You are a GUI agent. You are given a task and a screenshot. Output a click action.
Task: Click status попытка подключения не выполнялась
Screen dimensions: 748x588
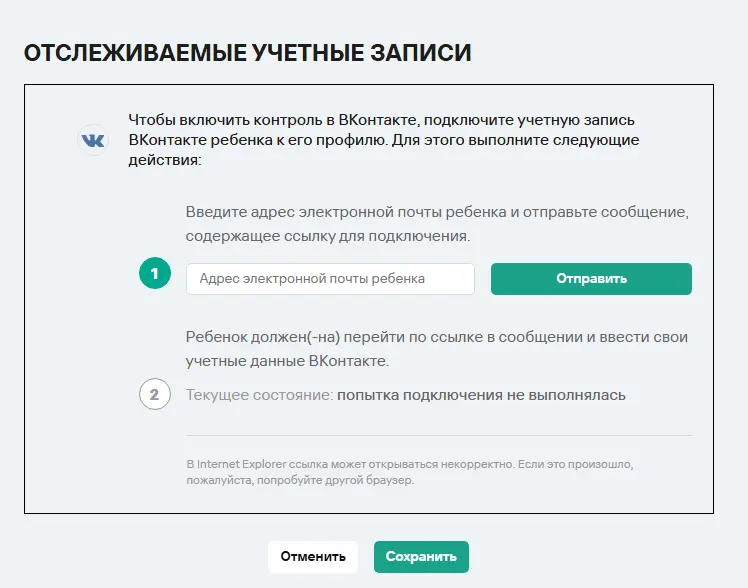481,395
